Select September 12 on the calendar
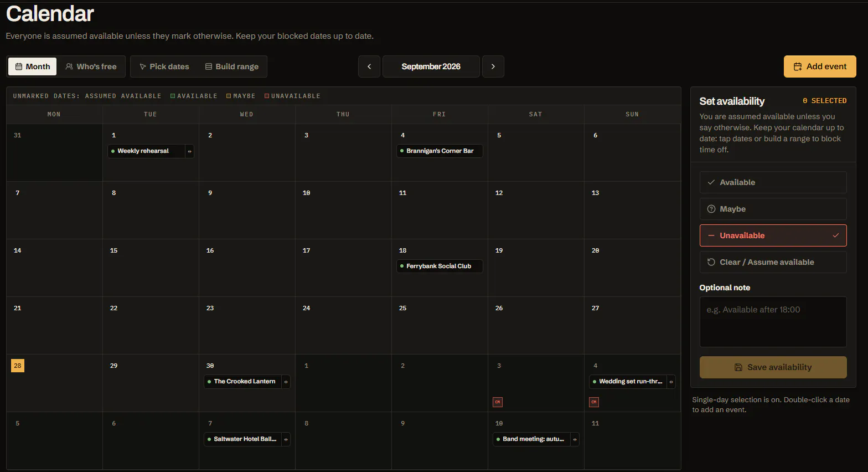868x472 pixels. point(536,211)
